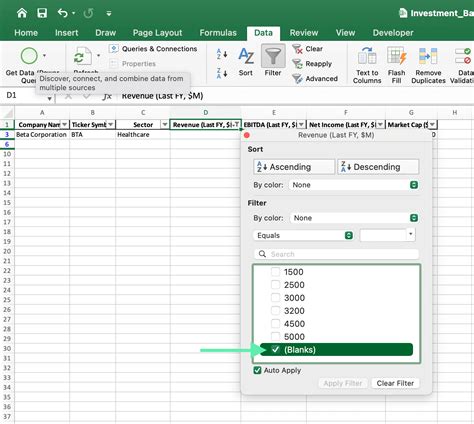Toggle the Auto Apply checkbox

(257, 370)
